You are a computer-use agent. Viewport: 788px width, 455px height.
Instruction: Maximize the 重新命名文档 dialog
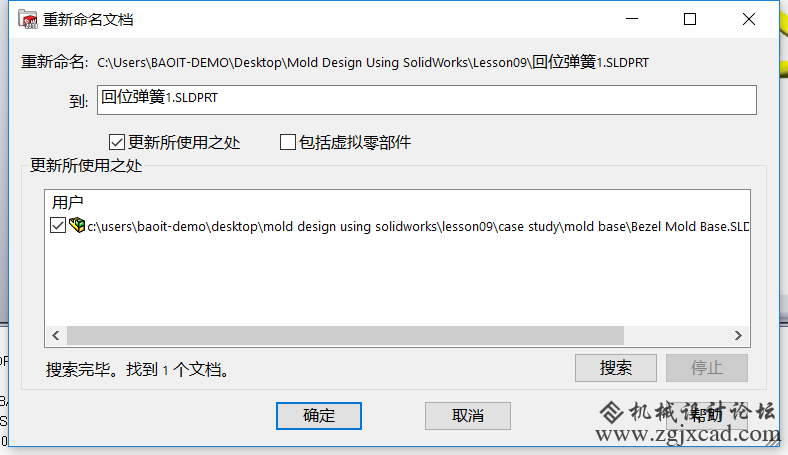690,19
